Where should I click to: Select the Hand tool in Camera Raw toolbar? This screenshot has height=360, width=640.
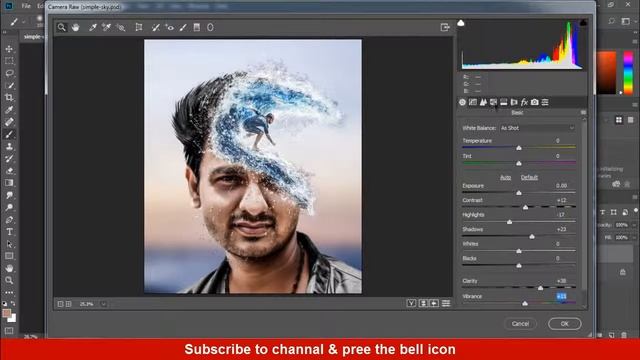point(76,27)
